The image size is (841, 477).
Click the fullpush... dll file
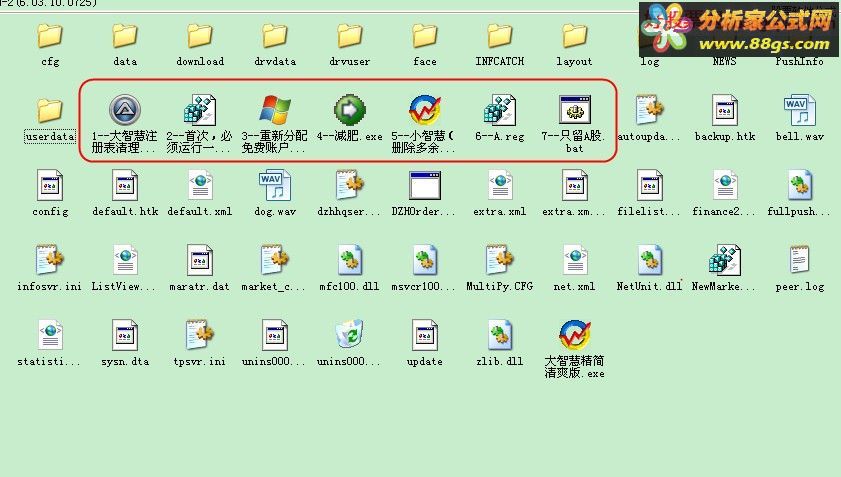click(800, 186)
